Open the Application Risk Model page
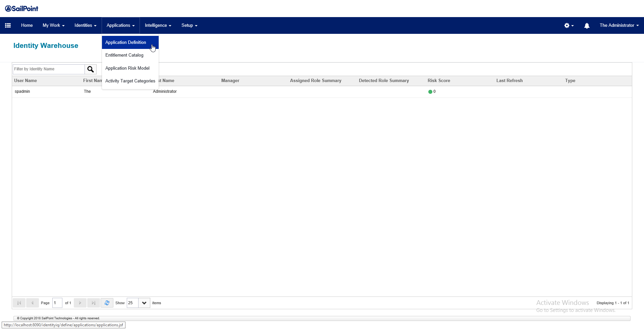The height and width of the screenshot is (330, 644). click(x=127, y=68)
